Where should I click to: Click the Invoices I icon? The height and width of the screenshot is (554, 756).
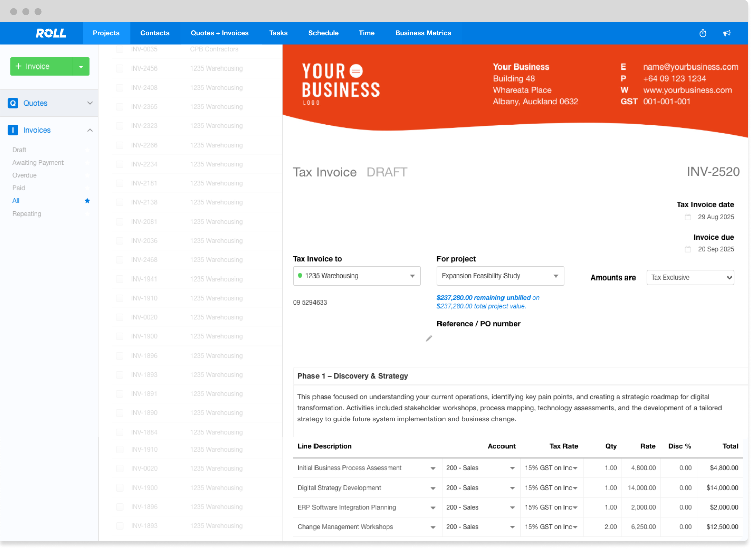[13, 130]
